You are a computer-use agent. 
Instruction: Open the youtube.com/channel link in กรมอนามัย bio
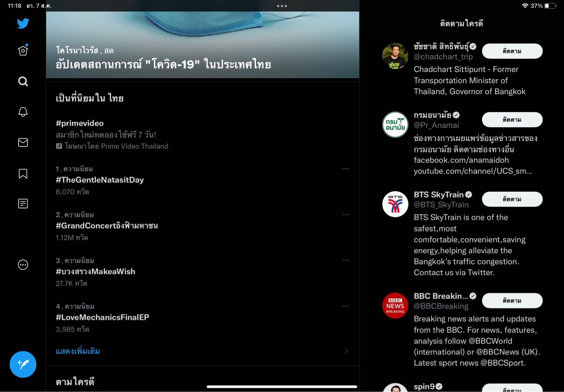pyautogui.click(x=473, y=171)
